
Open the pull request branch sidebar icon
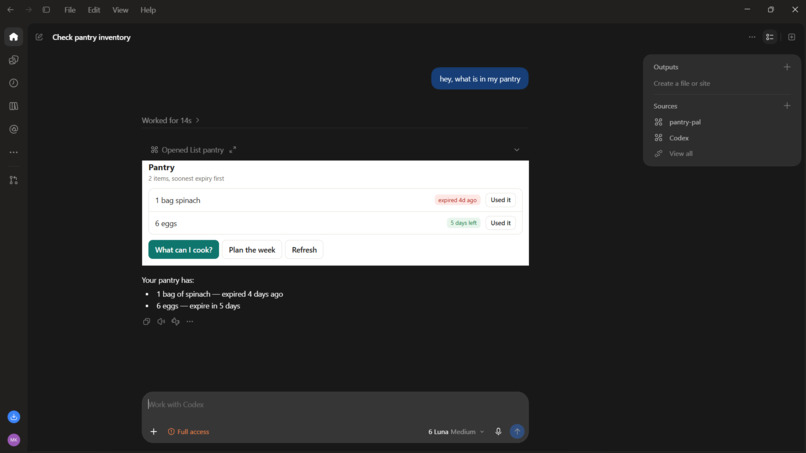click(x=13, y=180)
